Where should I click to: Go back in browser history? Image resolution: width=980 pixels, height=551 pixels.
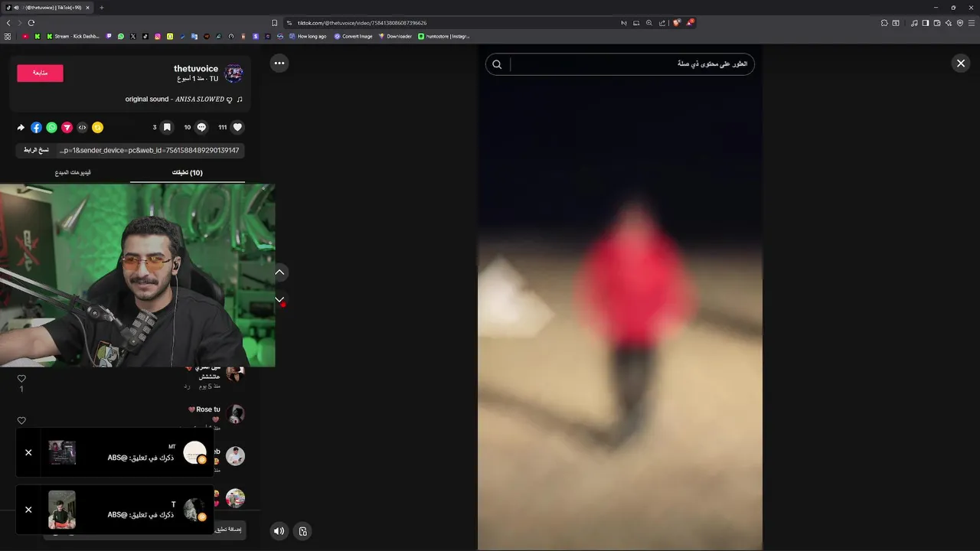coord(8,23)
